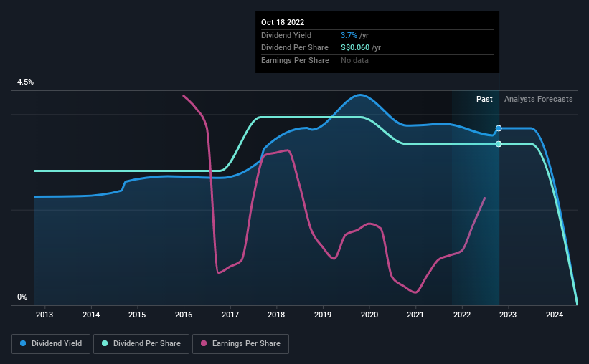Click the 'No data' earnings value in tooltip
This screenshot has height=364, width=589.
(x=354, y=60)
